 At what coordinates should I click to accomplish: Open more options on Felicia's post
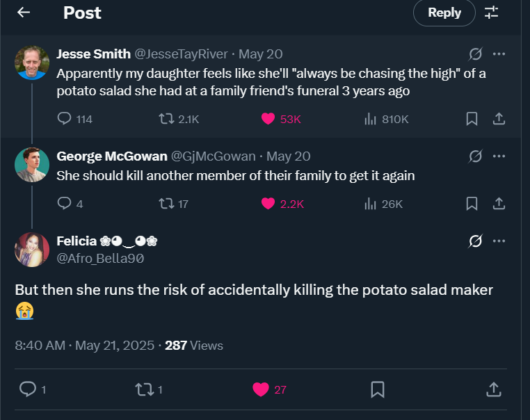(499, 241)
